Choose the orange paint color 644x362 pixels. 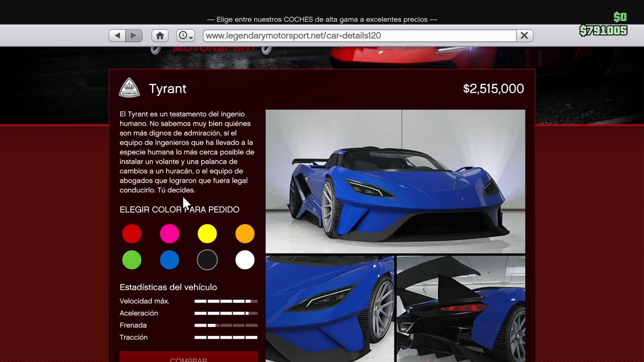tap(245, 234)
